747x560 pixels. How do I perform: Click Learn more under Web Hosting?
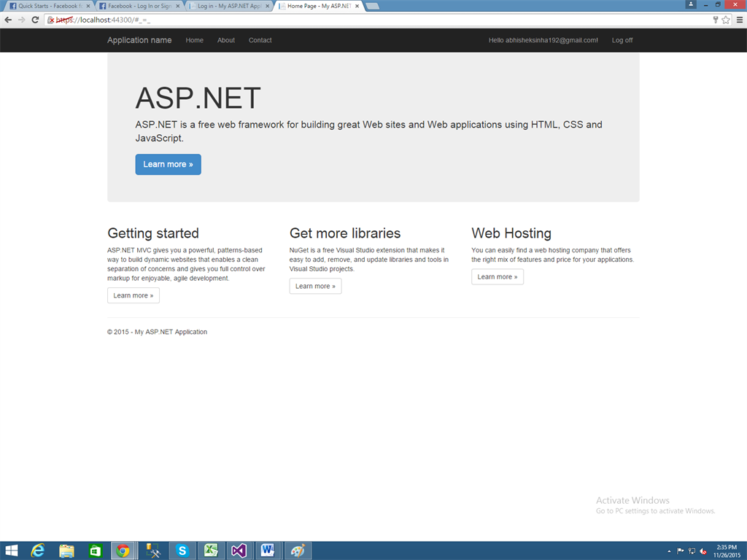[498, 276]
